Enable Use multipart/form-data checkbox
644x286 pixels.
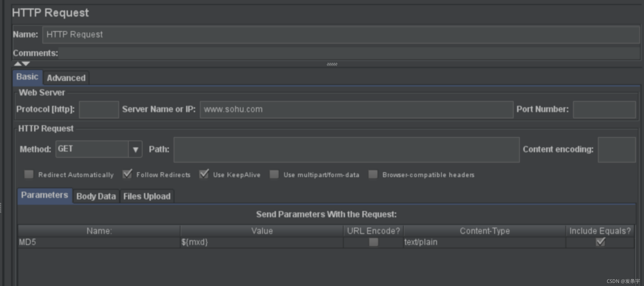[x=274, y=174]
